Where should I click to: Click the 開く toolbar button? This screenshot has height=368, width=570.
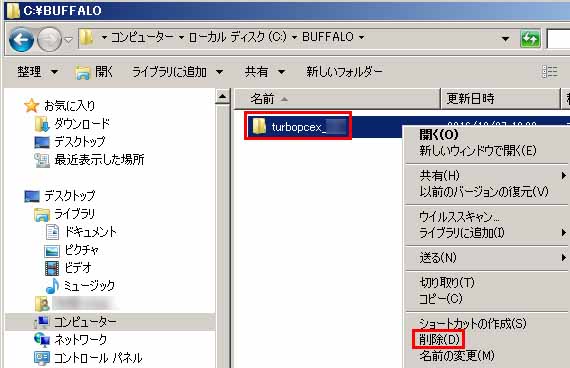94,72
